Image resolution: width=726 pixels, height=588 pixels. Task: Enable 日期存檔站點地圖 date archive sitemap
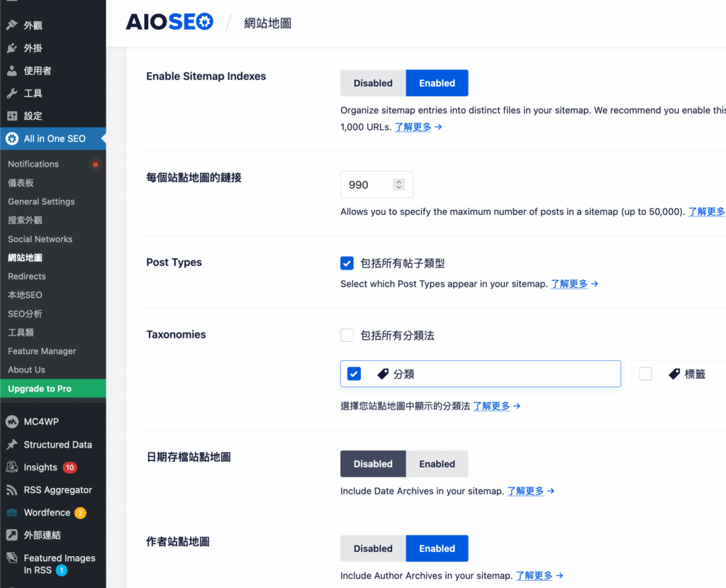tap(437, 464)
